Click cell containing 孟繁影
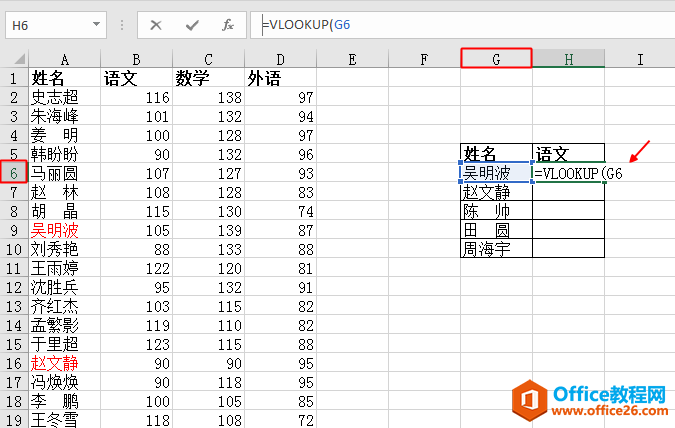 click(65, 325)
